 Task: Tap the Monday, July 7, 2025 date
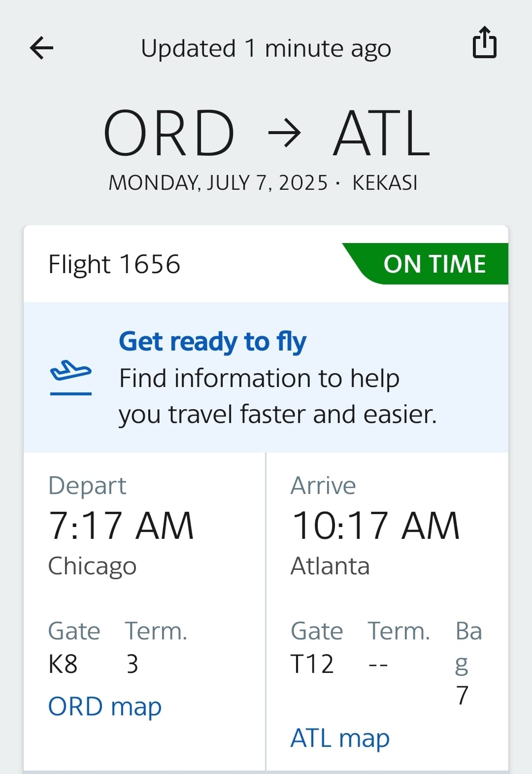click(218, 183)
